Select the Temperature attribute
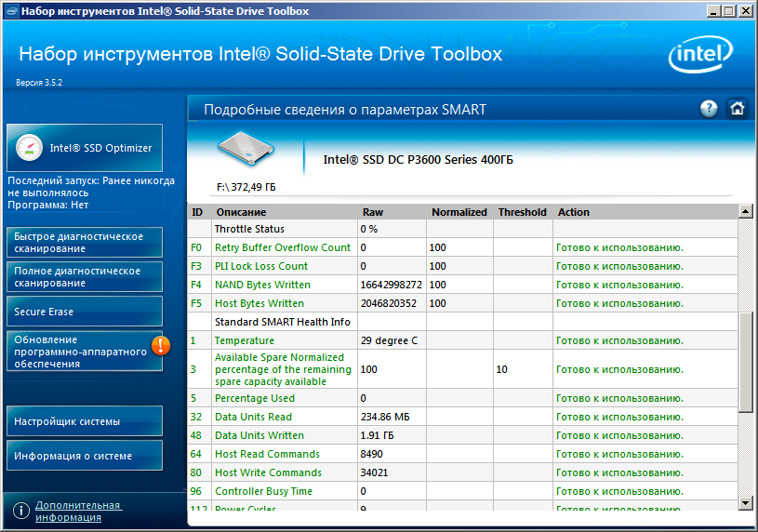 point(244,340)
